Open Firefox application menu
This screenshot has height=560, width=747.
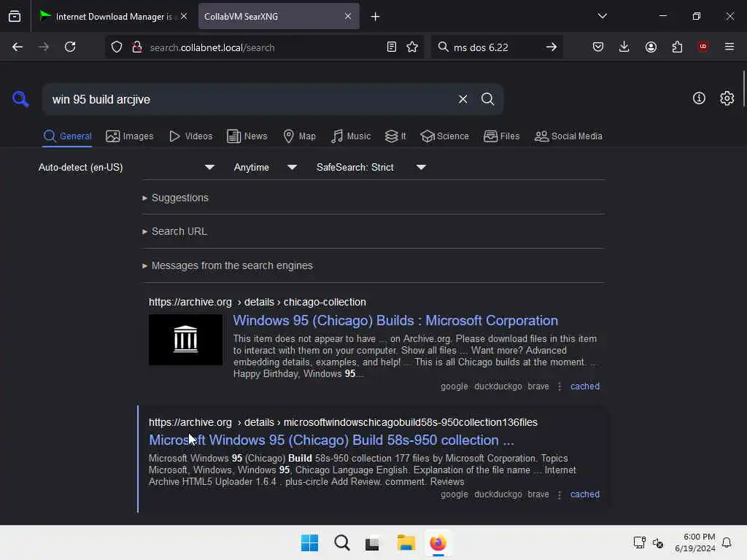click(x=729, y=47)
